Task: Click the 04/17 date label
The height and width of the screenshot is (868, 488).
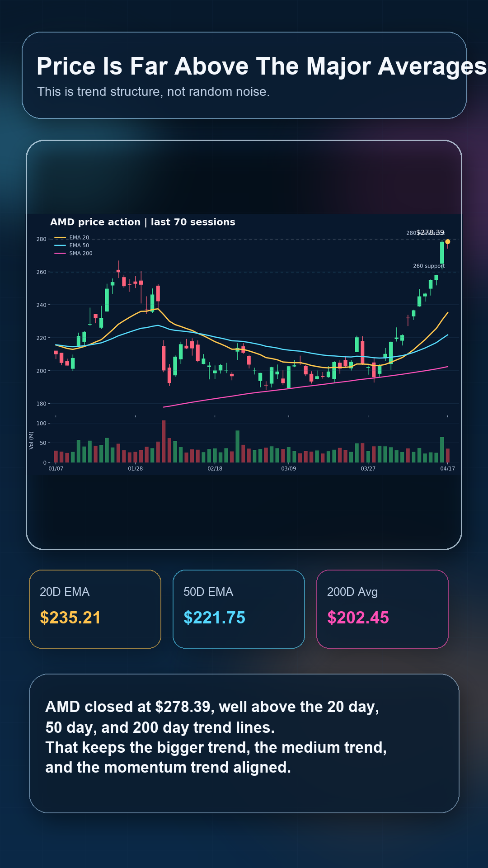Action: tap(448, 469)
